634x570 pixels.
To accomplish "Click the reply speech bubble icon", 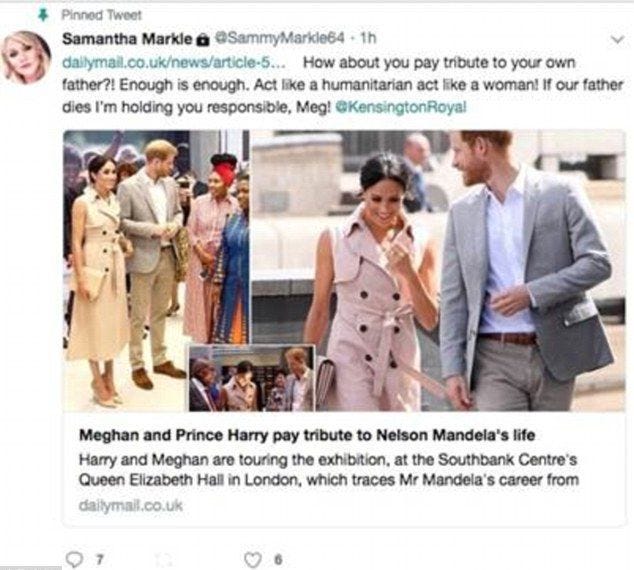I will click(74, 559).
